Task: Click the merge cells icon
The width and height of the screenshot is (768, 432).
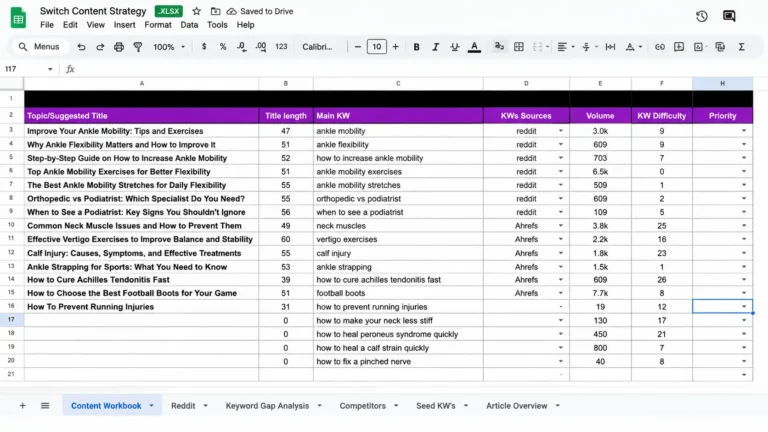Action: pos(537,47)
